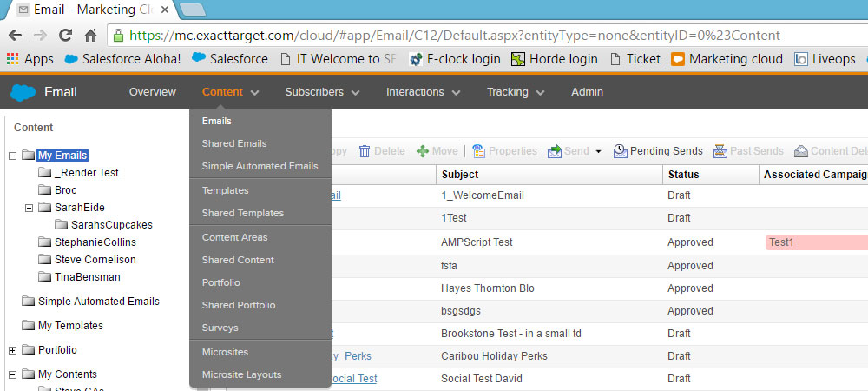Open the Social Test email link

[354, 379]
